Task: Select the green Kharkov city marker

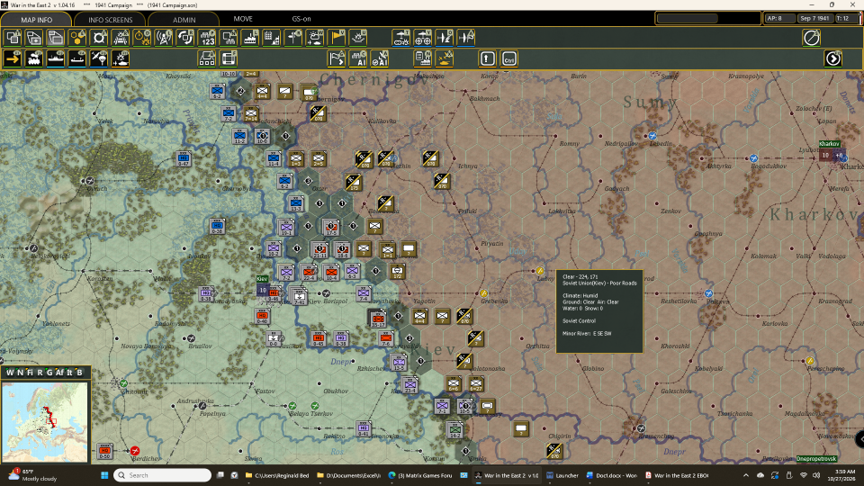Action: tap(829, 144)
